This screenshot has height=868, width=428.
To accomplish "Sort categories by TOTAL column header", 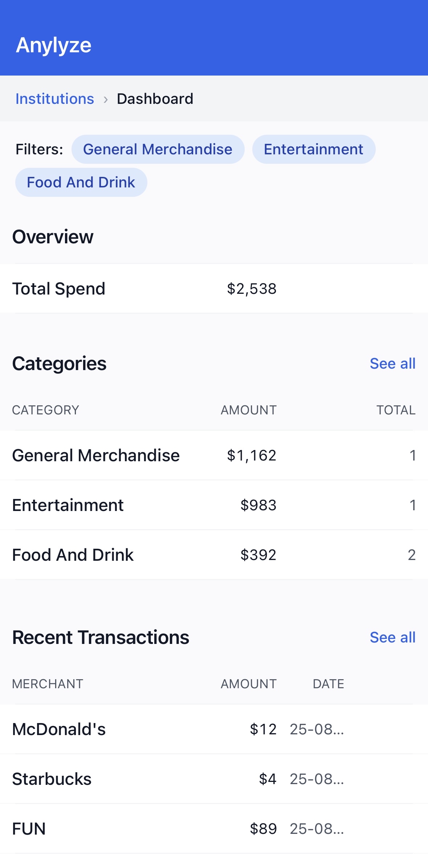I will (396, 410).
